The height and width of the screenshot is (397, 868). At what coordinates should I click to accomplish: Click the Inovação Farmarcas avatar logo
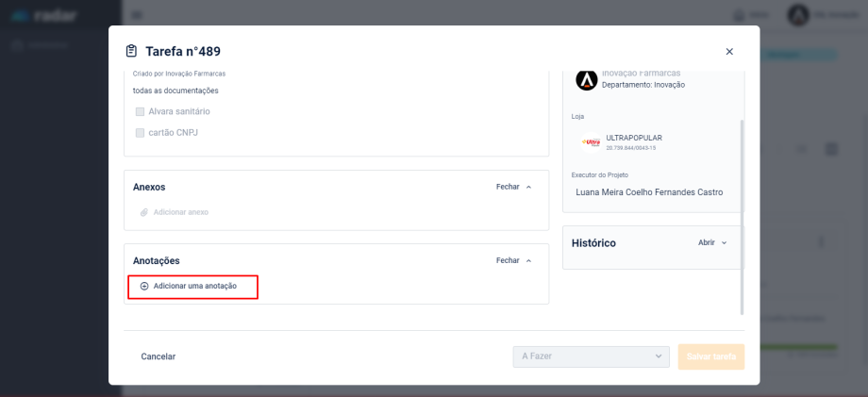click(x=587, y=80)
